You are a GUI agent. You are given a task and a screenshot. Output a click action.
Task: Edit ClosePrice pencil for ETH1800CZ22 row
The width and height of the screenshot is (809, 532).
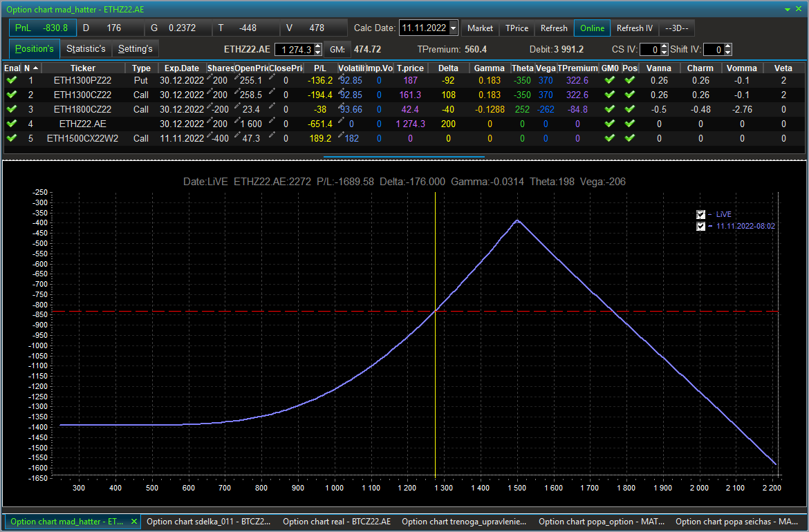point(271,106)
